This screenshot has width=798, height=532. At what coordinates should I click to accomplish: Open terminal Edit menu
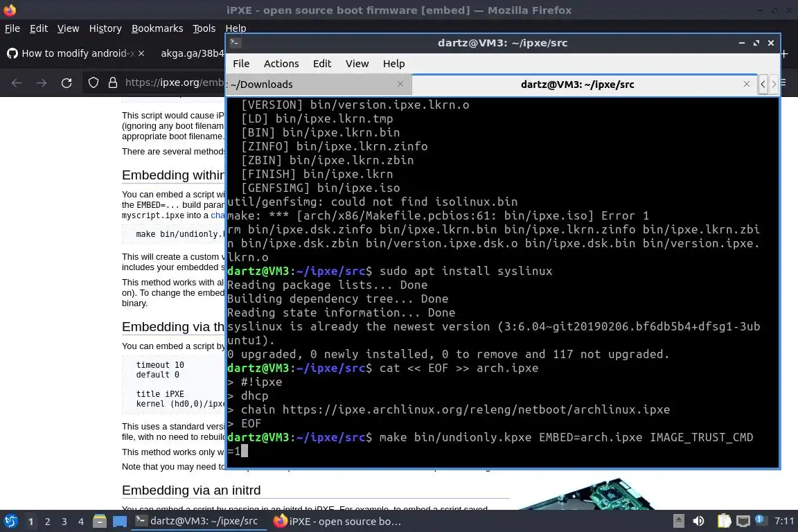coord(321,64)
